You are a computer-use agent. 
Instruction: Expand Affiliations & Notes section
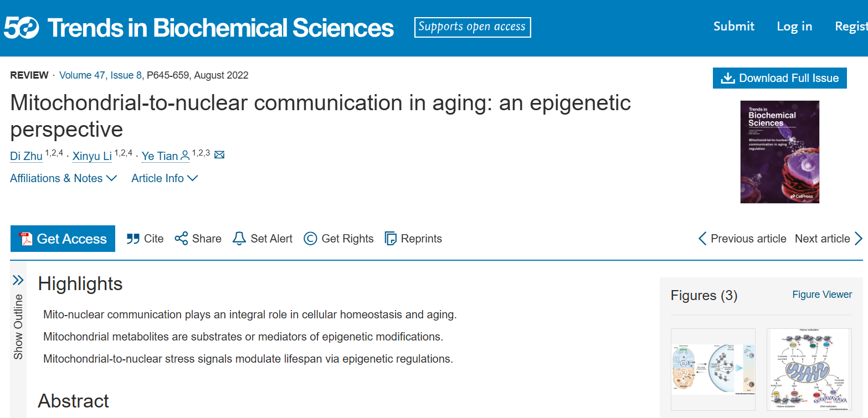(63, 178)
